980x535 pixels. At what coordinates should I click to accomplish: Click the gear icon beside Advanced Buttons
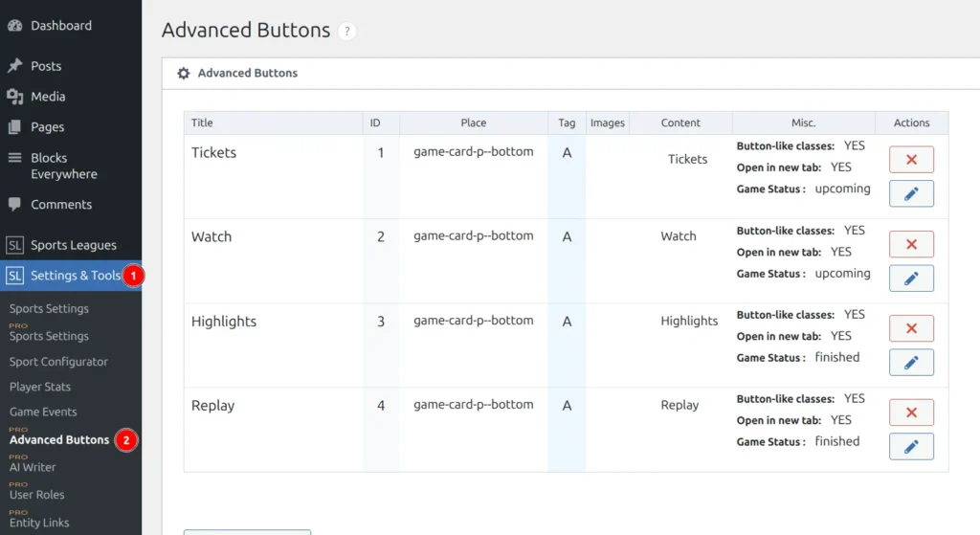click(183, 73)
